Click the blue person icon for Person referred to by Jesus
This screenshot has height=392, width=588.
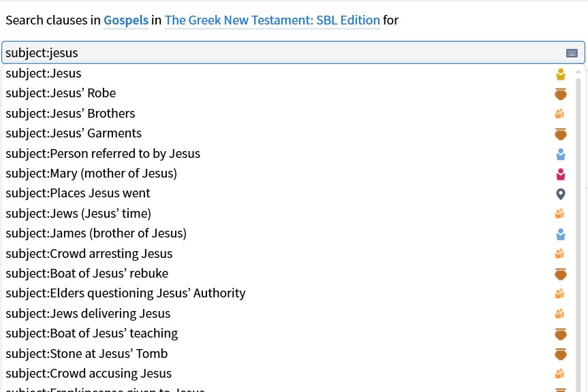[561, 154]
